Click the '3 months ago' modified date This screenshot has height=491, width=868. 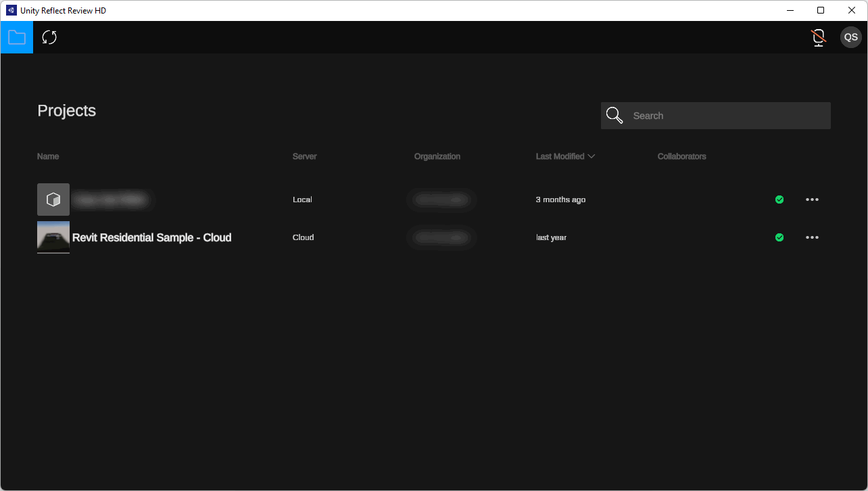click(561, 200)
